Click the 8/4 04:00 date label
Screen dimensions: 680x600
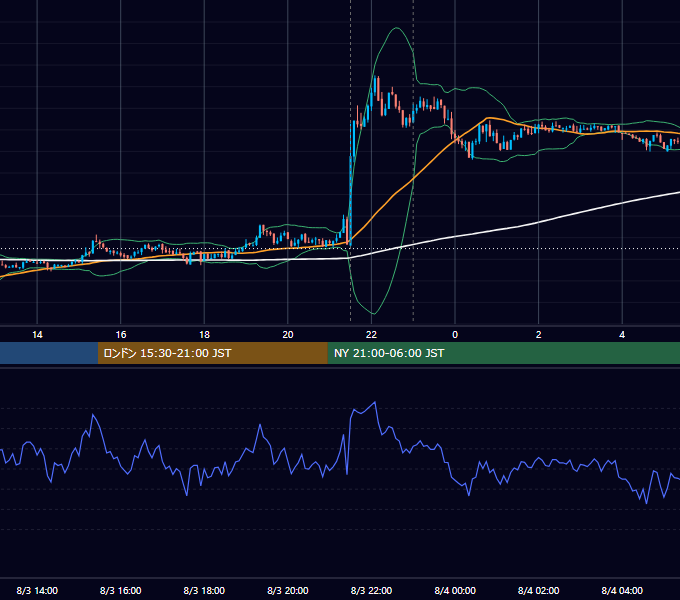622,590
